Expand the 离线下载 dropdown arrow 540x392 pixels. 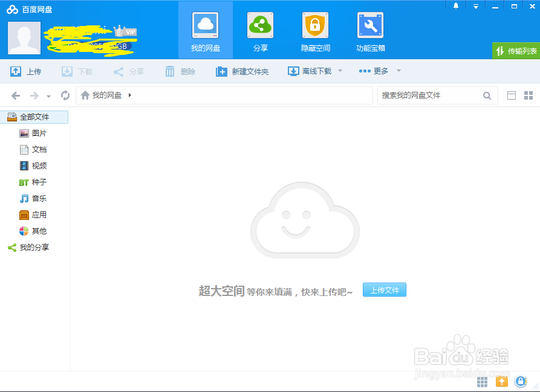(340, 71)
